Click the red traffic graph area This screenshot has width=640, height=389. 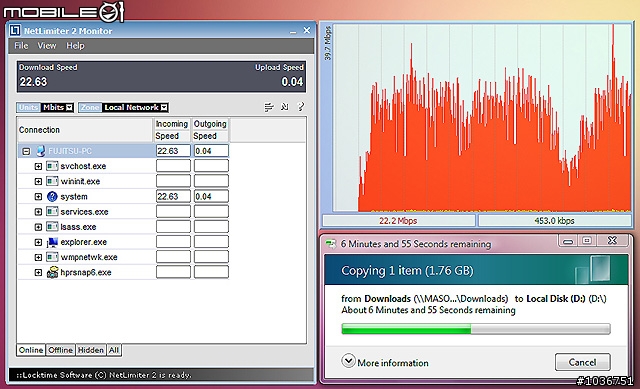point(482,118)
